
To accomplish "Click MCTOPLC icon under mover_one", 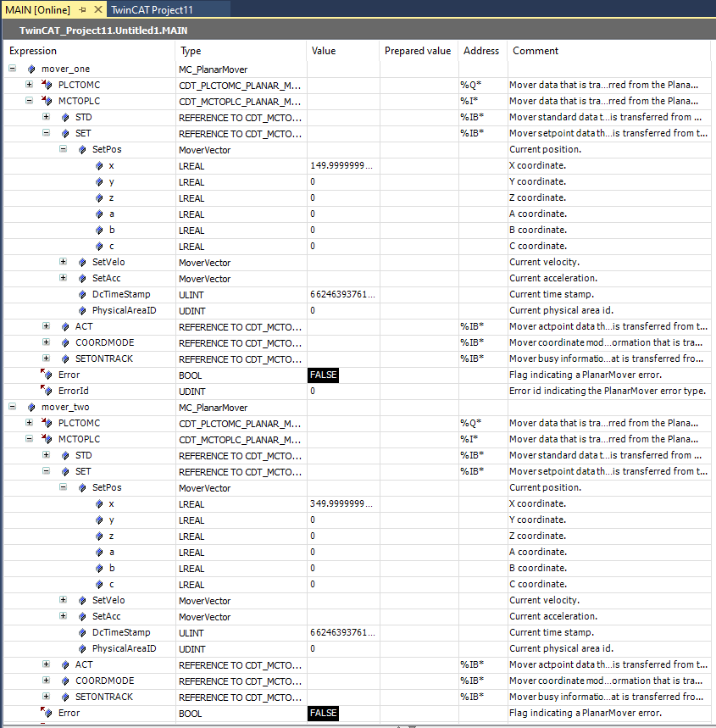I will pyautogui.click(x=47, y=101).
